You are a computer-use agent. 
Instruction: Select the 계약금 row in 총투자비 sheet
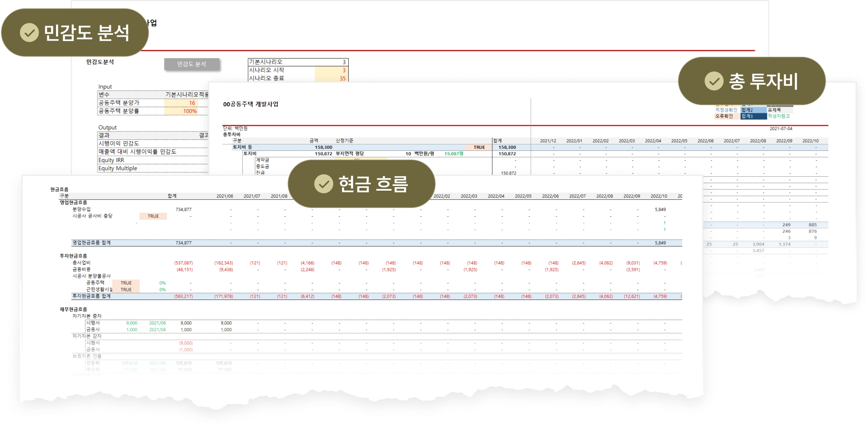[262, 160]
